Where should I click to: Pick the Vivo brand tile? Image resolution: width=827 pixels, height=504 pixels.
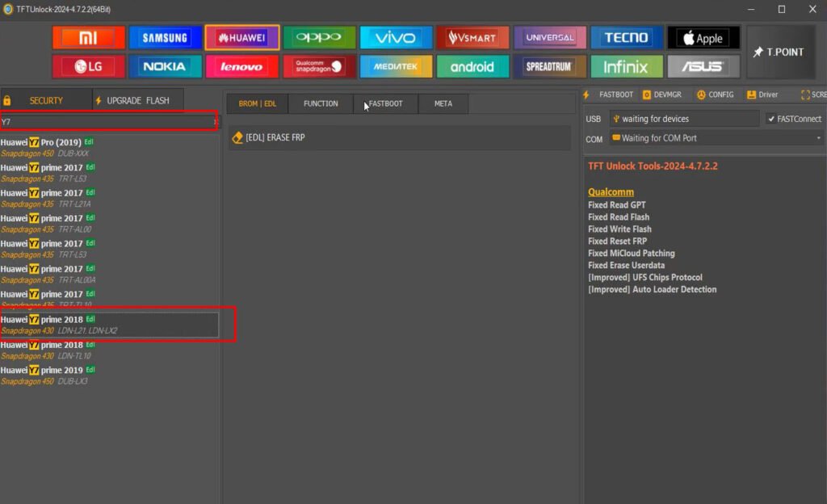pyautogui.click(x=396, y=37)
